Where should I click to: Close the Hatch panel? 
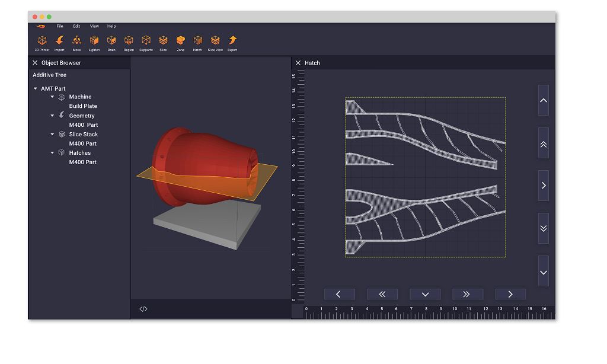[x=298, y=63]
